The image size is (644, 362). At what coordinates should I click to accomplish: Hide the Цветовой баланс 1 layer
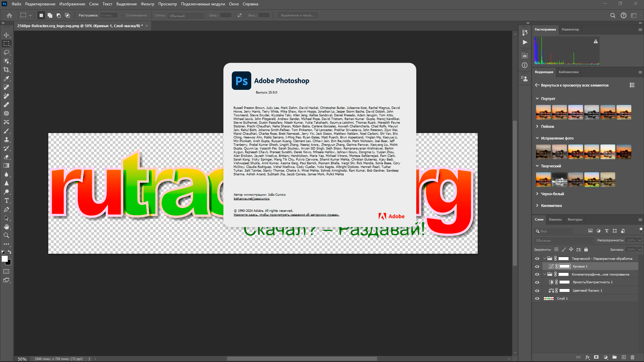coord(537,291)
